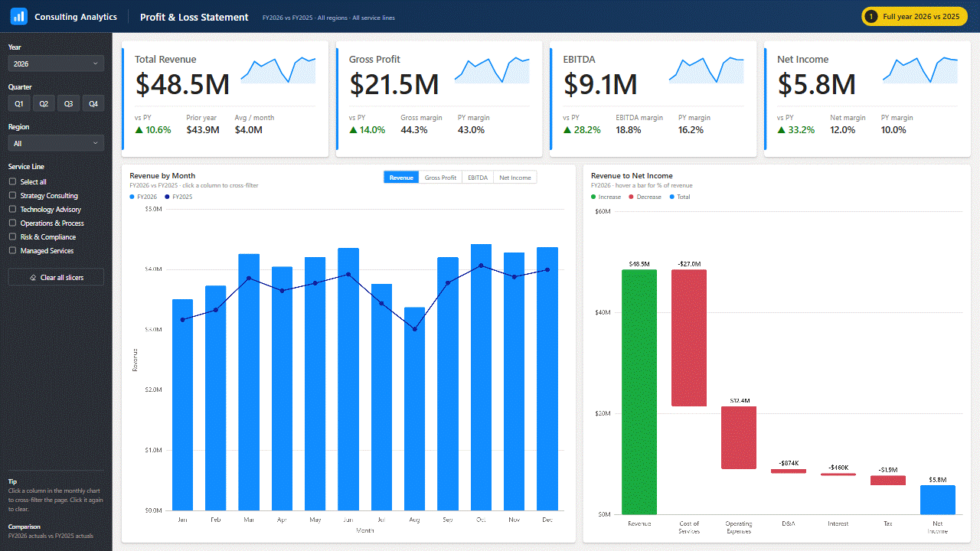The image size is (980, 551).
Task: Click the Net Income card sparkline
Action: click(x=920, y=70)
